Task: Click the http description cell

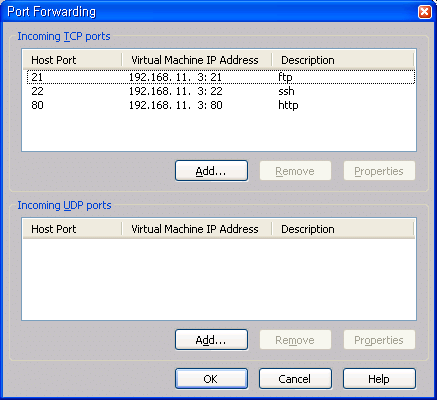Action: point(288,105)
